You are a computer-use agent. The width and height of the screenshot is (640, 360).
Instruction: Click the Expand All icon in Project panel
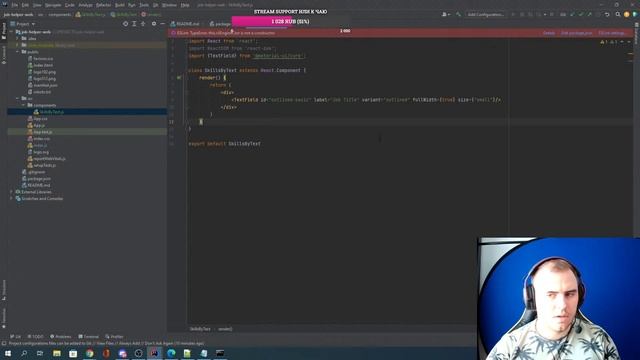pyautogui.click(x=134, y=24)
